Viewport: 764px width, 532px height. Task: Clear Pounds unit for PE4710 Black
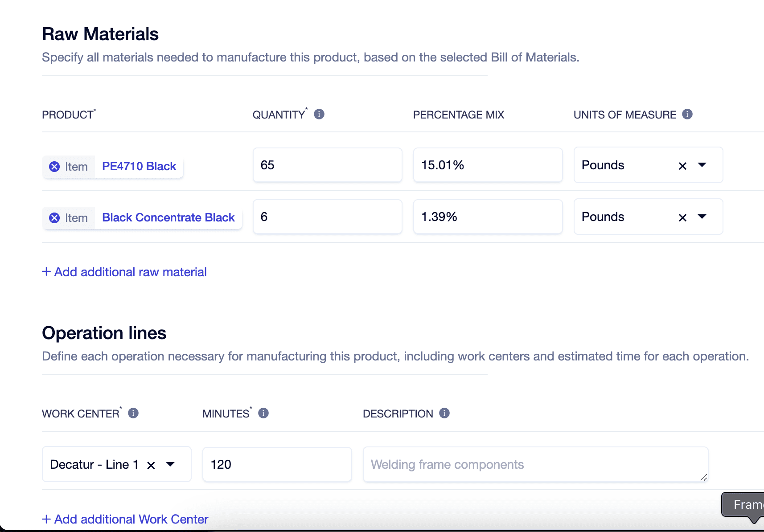[682, 166]
